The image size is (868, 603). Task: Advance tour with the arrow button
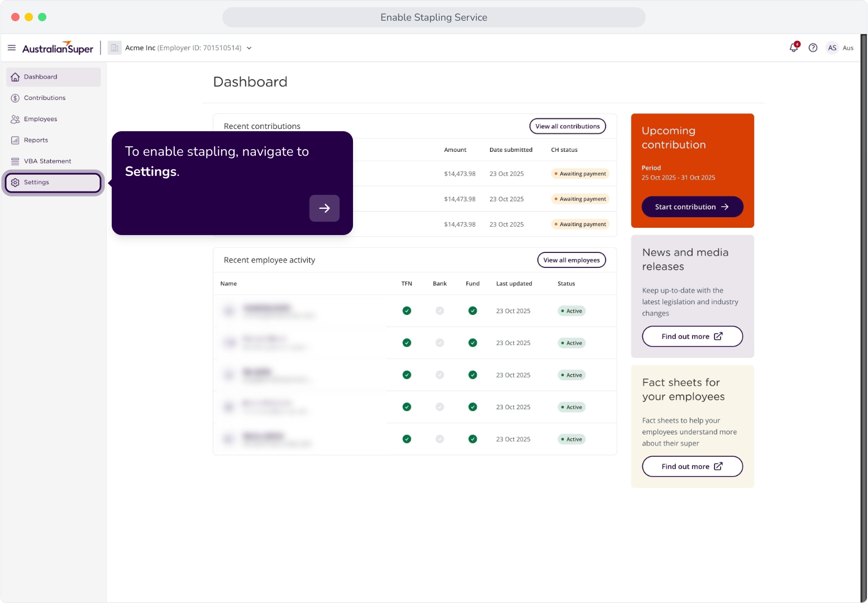(x=325, y=208)
